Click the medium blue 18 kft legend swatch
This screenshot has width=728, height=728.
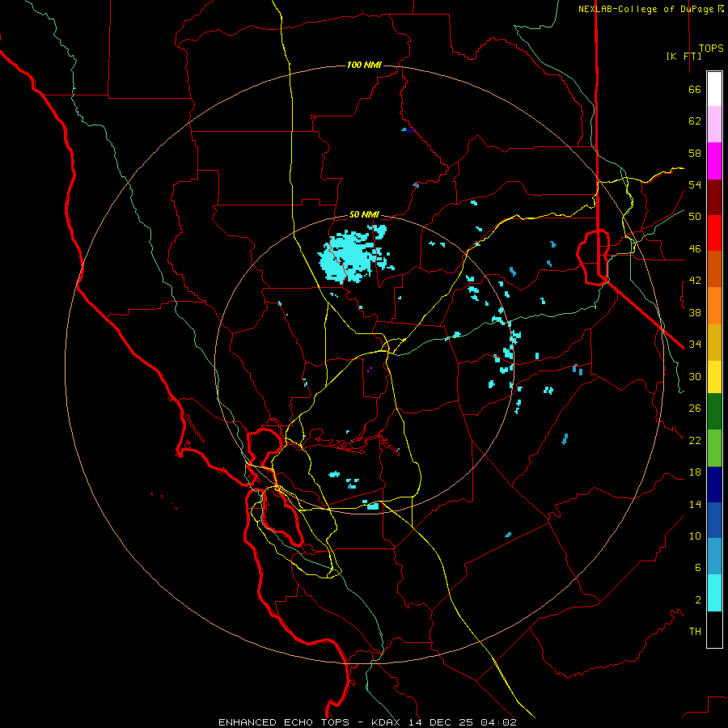714,520
